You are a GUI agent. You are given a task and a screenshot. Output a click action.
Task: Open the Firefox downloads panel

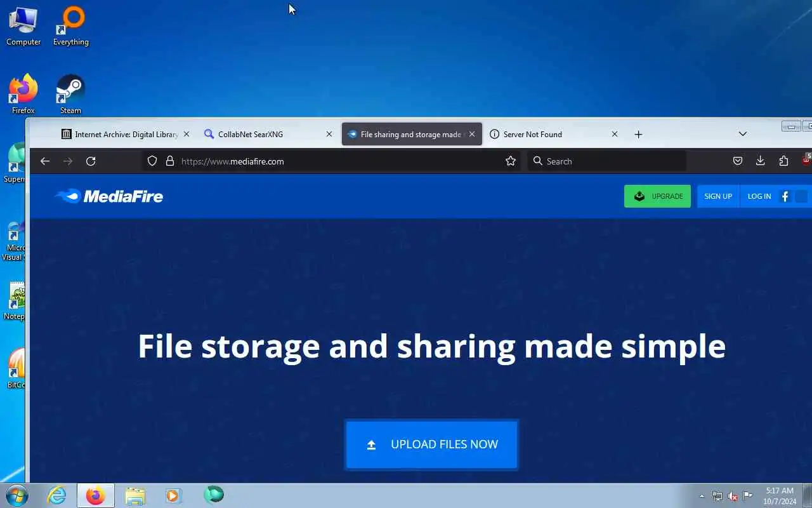[x=760, y=161]
